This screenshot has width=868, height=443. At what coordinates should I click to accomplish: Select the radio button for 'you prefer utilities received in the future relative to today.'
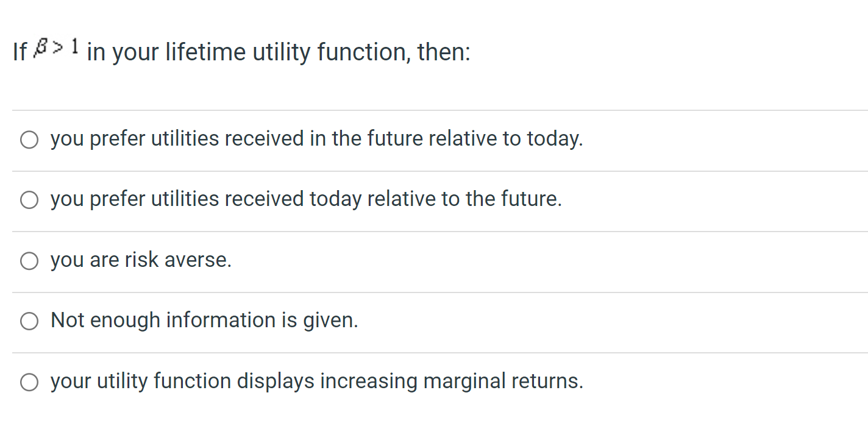click(29, 140)
